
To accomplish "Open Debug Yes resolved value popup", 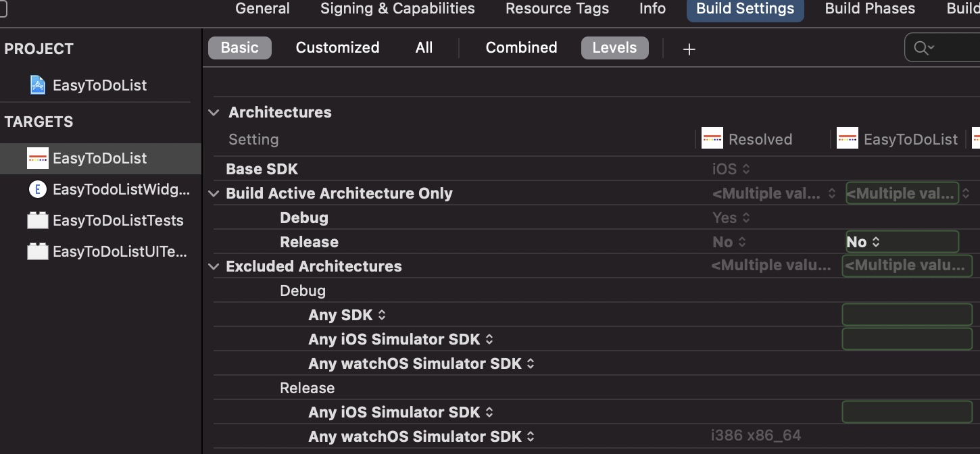I will [x=731, y=218].
